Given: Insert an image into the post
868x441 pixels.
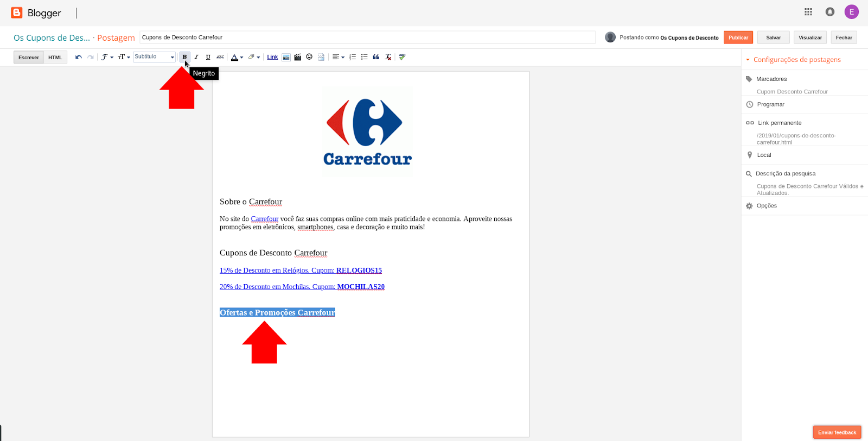Looking at the screenshot, I should [286, 57].
